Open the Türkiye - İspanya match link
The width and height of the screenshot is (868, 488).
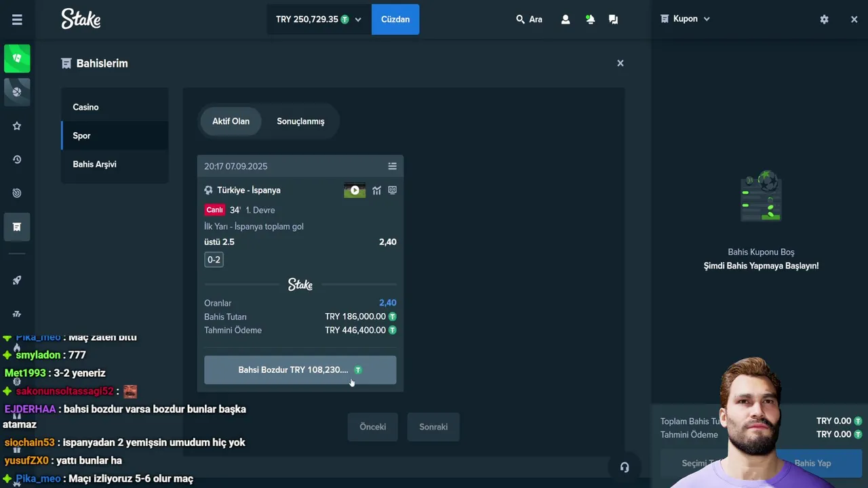coord(249,190)
